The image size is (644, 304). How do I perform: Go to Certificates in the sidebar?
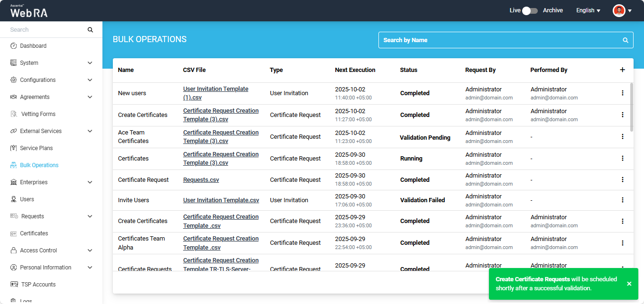[34, 233]
